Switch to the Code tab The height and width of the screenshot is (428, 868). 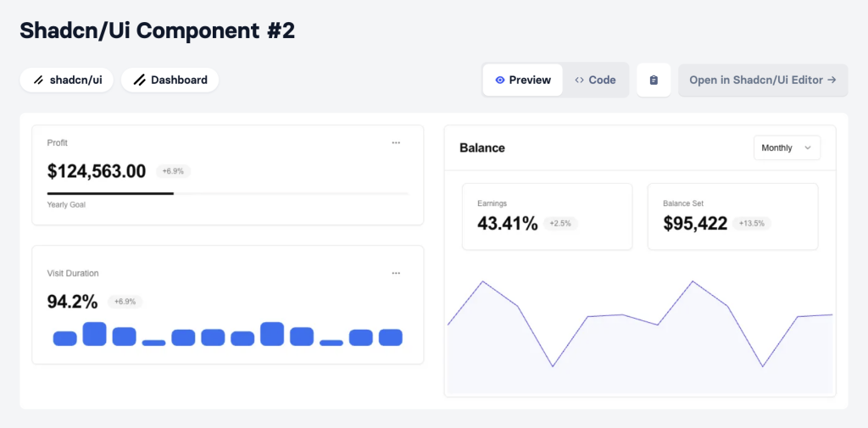click(x=594, y=80)
